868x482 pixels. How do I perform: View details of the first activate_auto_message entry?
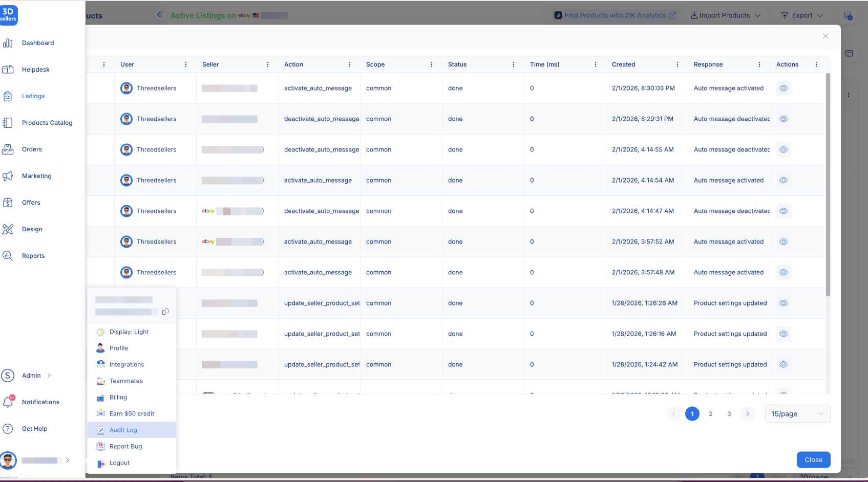coord(783,88)
